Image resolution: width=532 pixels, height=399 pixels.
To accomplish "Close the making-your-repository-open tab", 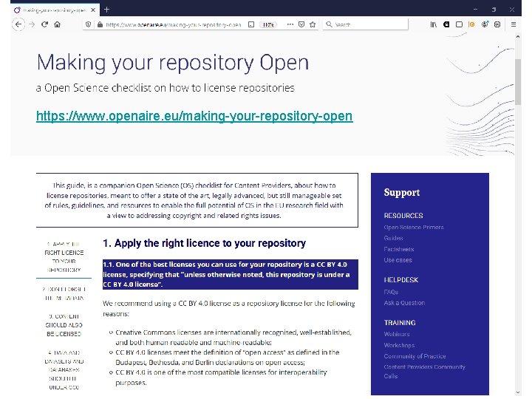I will pyautogui.click(x=93, y=10).
